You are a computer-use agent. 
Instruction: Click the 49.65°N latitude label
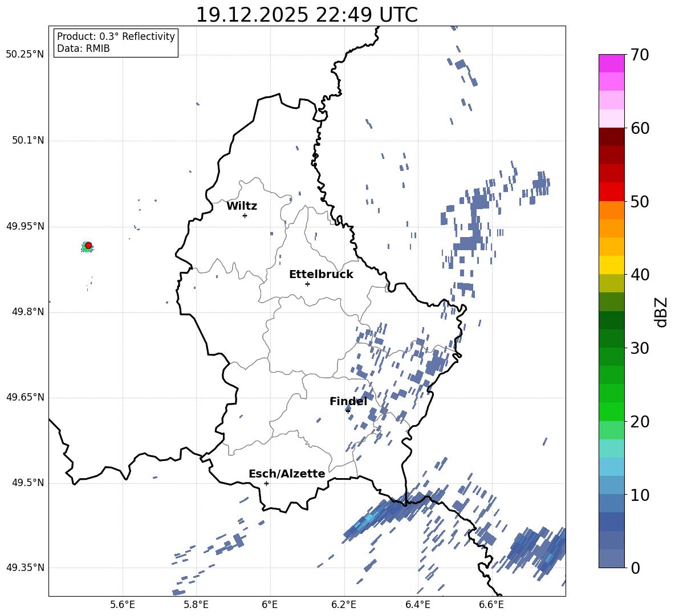click(25, 397)
